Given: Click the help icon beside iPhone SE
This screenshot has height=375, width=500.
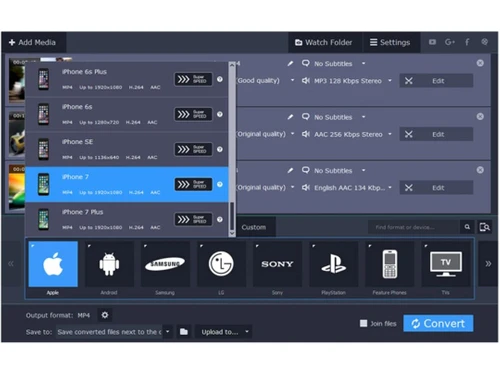Looking at the screenshot, I should 220,149.
